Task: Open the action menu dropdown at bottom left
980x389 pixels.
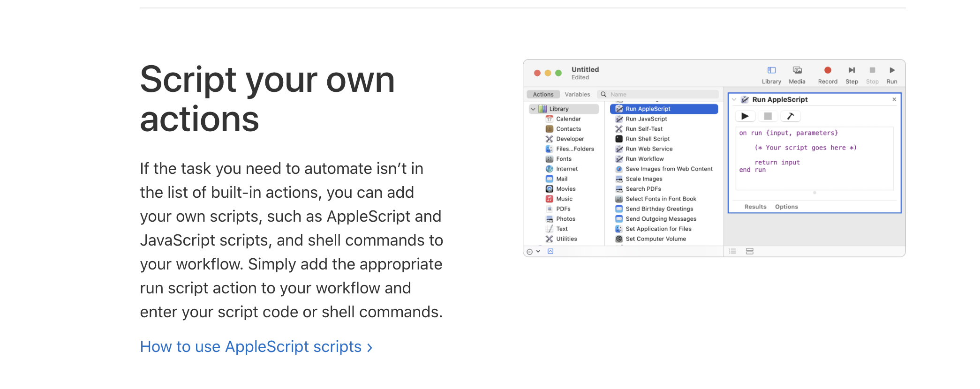Action: tap(533, 252)
